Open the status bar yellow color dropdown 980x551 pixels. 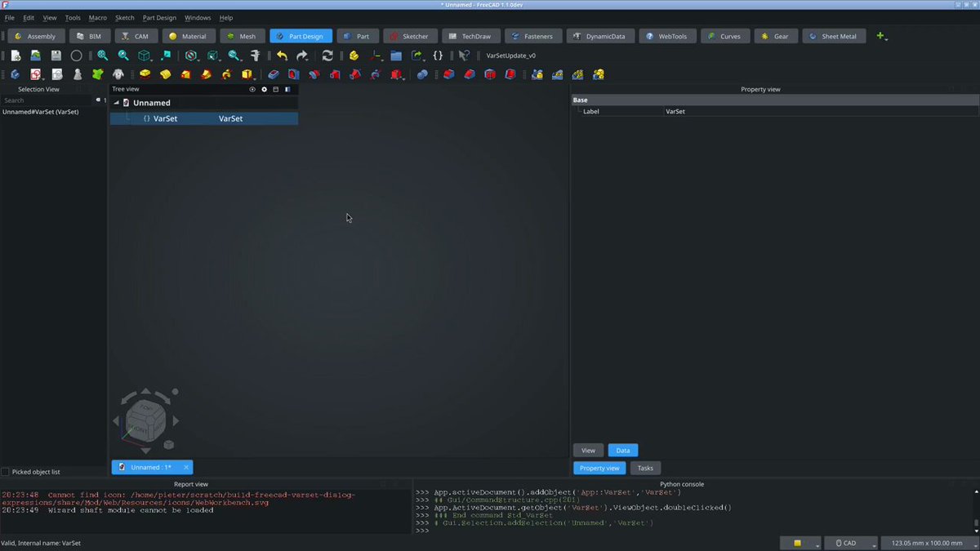(x=817, y=545)
